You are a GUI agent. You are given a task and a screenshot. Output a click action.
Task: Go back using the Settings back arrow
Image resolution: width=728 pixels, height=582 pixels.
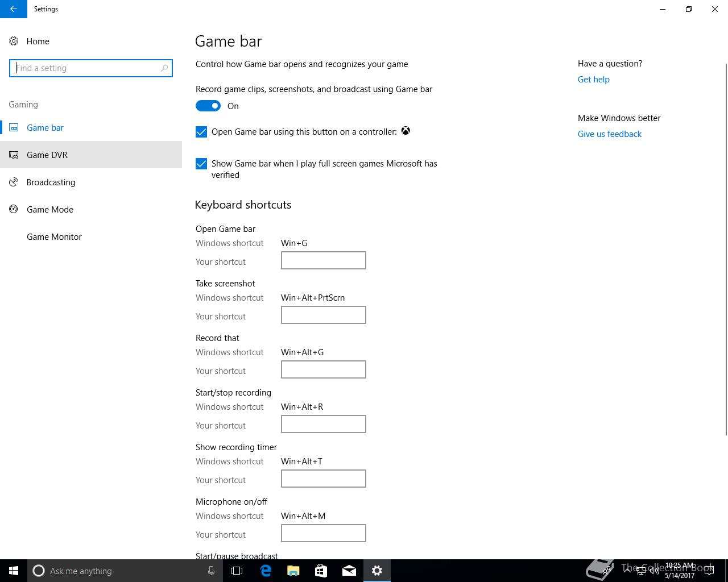13,9
